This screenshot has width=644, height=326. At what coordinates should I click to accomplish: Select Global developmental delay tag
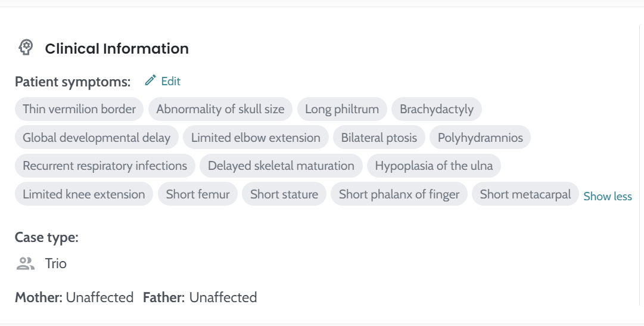pos(97,138)
